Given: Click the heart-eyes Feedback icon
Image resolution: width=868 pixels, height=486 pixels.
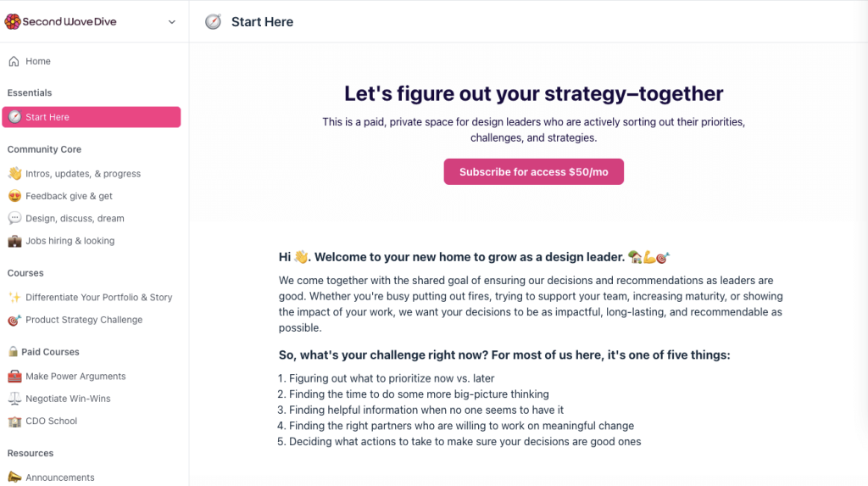Looking at the screenshot, I should click(14, 196).
